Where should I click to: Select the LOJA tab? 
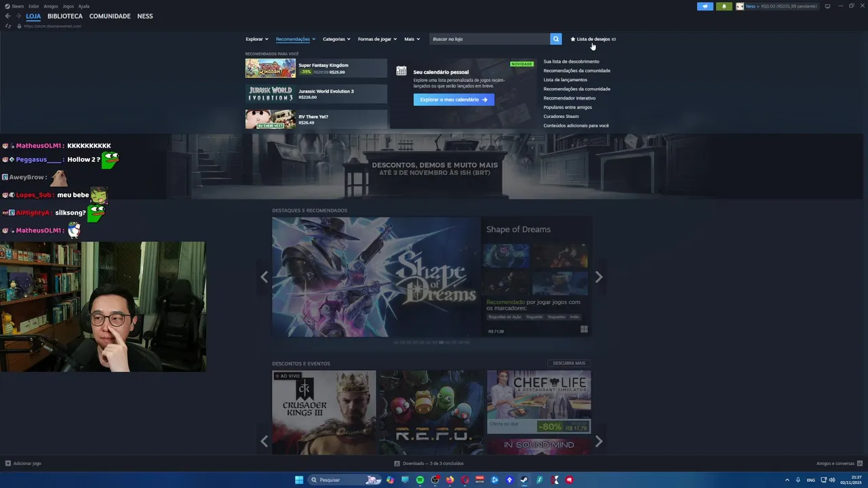point(33,16)
